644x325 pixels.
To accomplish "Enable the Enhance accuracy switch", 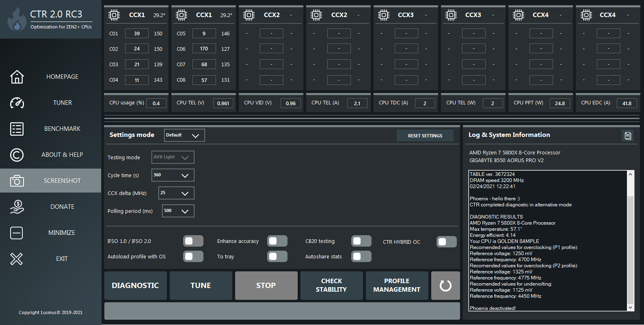I will [x=277, y=241].
